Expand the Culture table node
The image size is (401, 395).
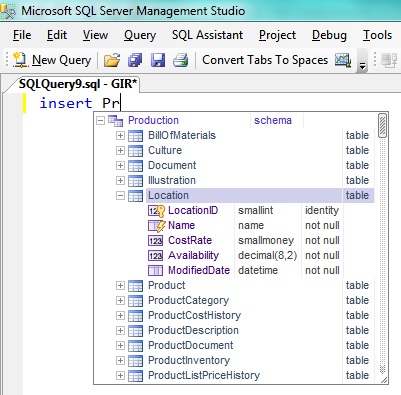coord(120,150)
